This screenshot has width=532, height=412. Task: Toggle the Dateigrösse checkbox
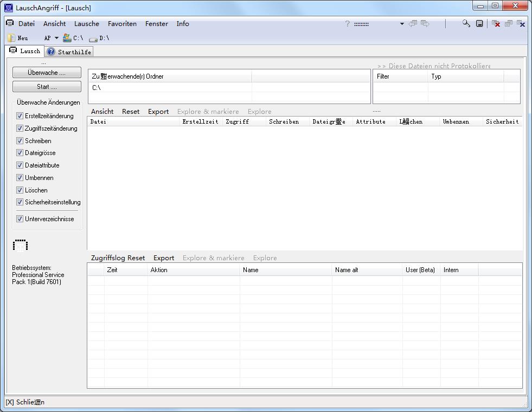pyautogui.click(x=20, y=153)
